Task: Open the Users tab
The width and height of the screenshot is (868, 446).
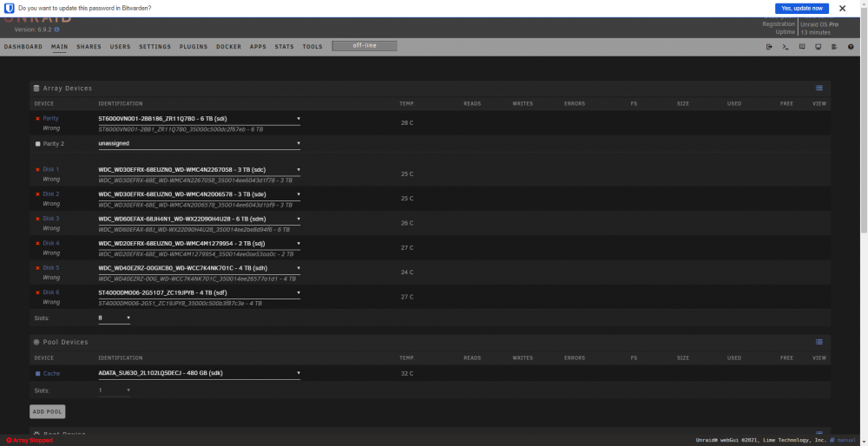Action: 120,47
